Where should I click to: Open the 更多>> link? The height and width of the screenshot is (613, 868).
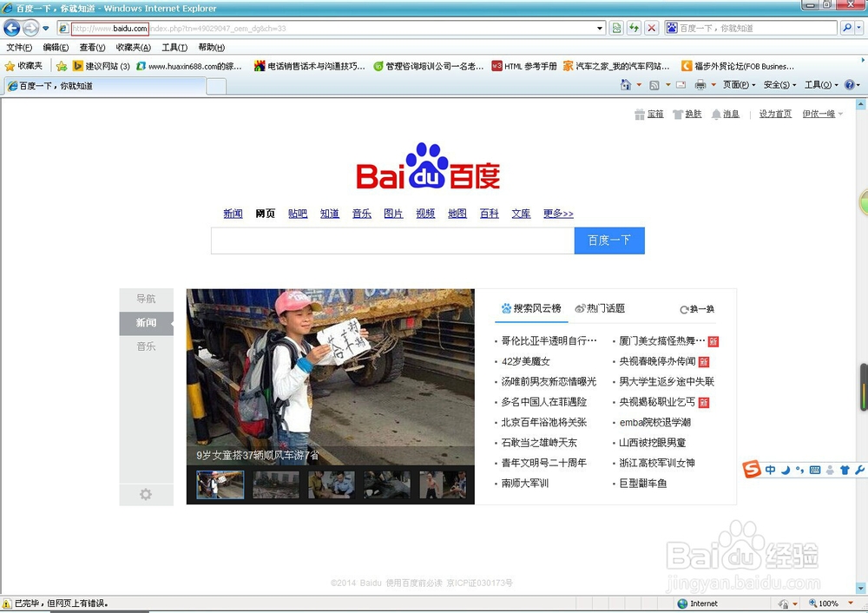point(558,214)
